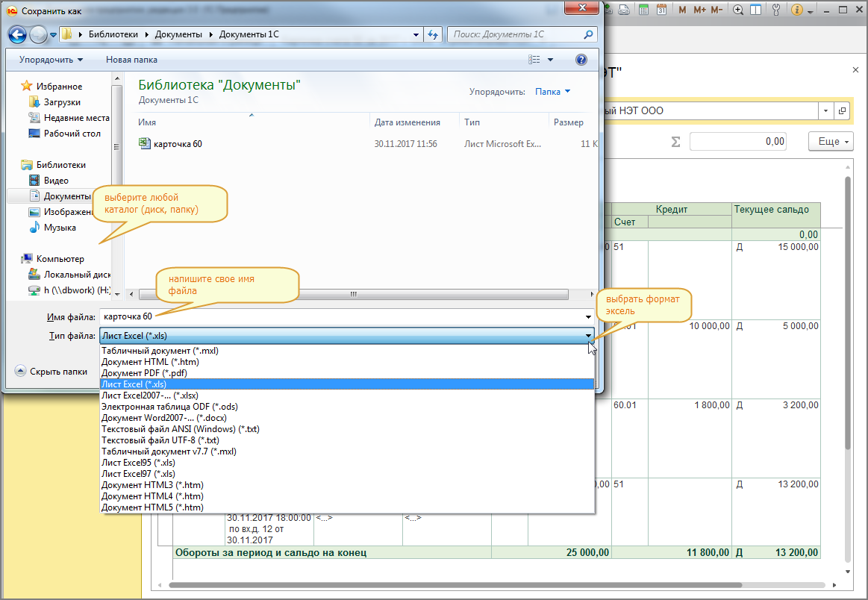Open the Тип файла dropdown arrow

coord(589,336)
